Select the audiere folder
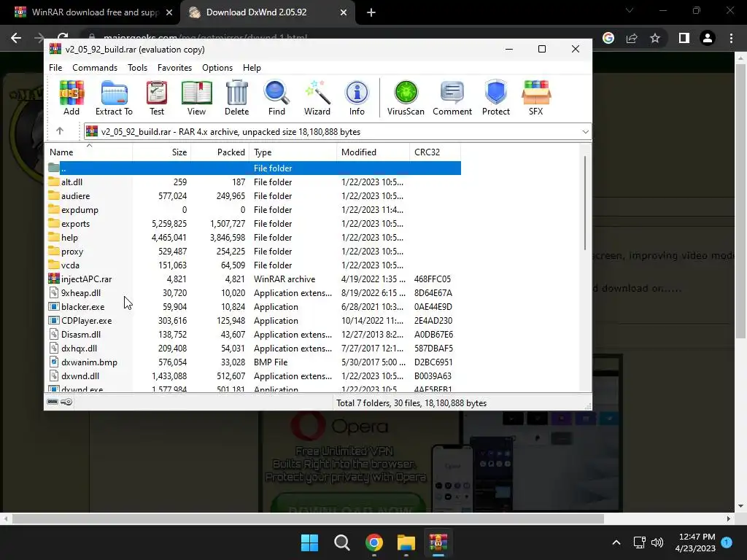This screenshot has height=560, width=747. tap(75, 195)
